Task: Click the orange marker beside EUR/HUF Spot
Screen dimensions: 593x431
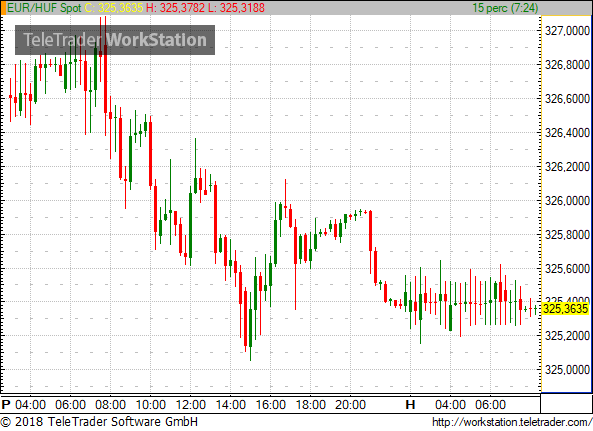Action: pos(3,8)
